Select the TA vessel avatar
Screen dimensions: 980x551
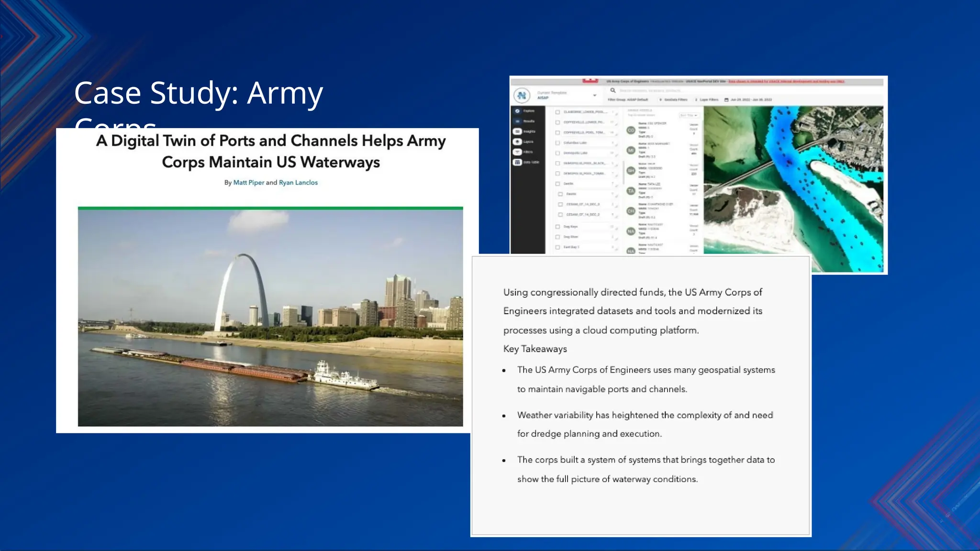click(631, 191)
